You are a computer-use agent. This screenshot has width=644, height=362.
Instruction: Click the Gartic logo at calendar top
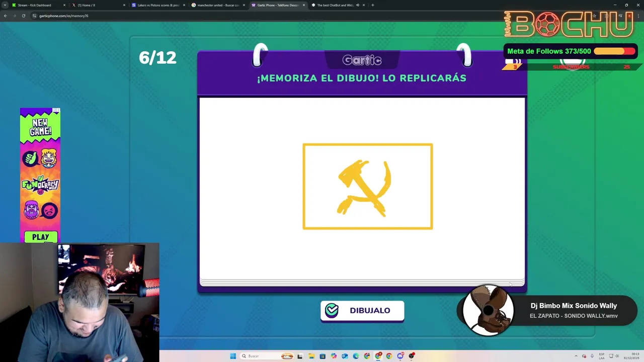coord(362,60)
